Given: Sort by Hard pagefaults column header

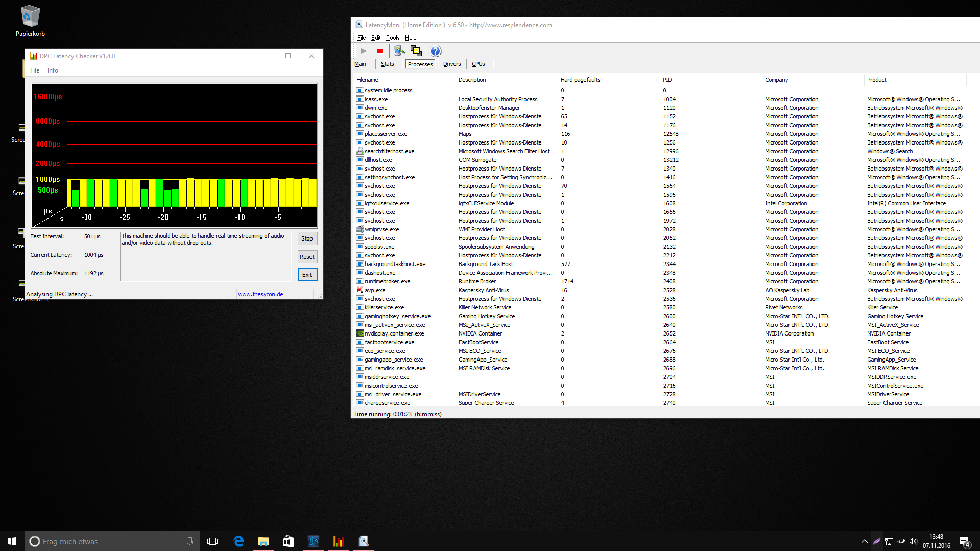Looking at the screenshot, I should click(x=608, y=80).
